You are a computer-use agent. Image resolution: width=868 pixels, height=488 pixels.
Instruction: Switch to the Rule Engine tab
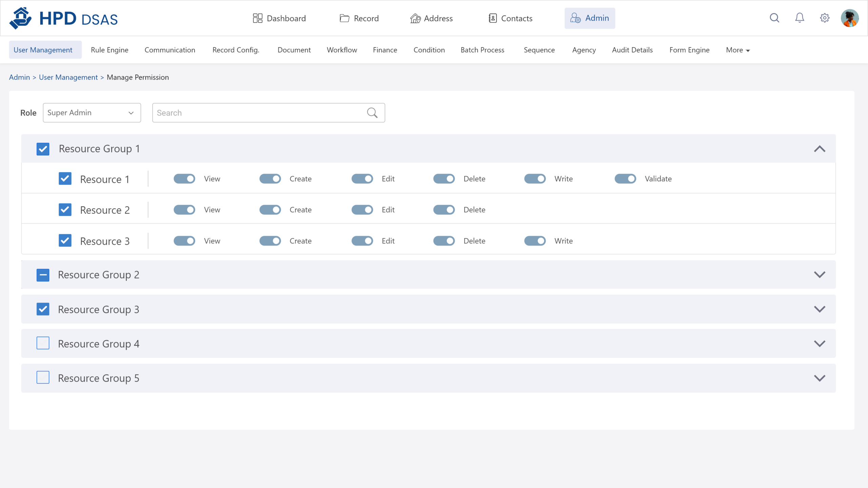tap(110, 50)
